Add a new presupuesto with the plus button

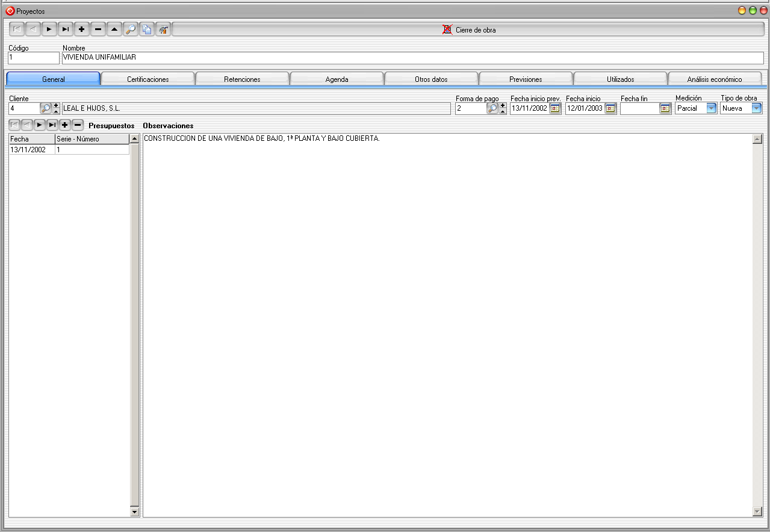pos(65,125)
